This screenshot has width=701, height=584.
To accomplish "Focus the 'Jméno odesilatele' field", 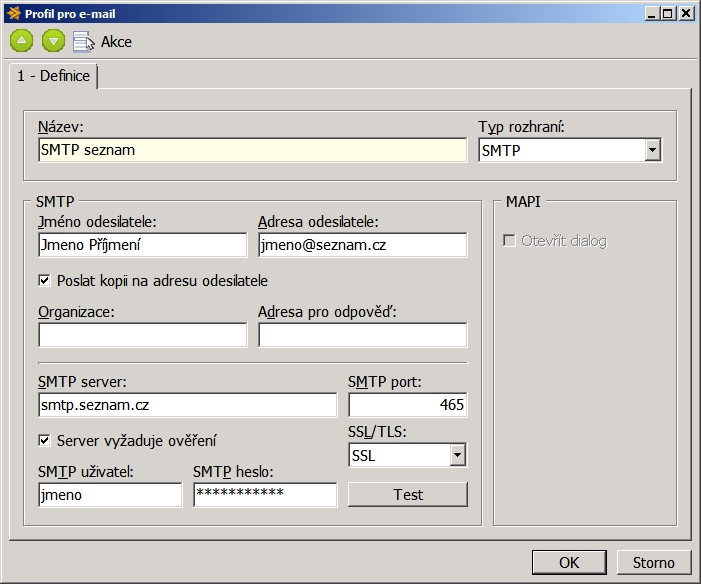I will coord(142,245).
